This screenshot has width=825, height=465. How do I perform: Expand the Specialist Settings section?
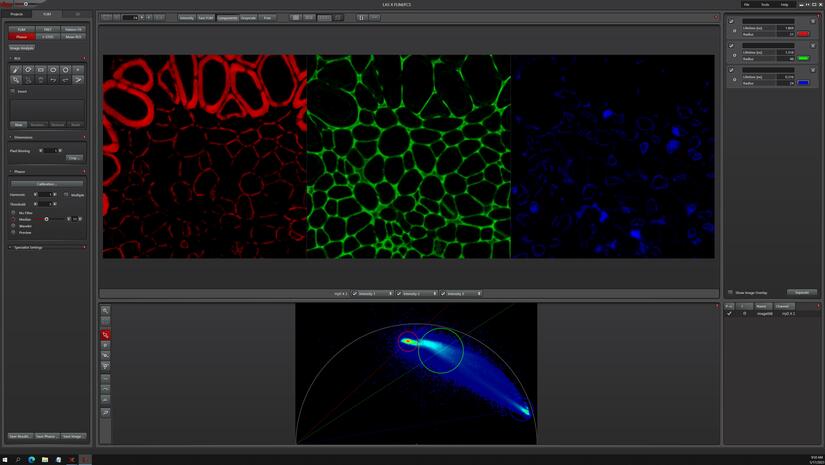tap(28, 247)
